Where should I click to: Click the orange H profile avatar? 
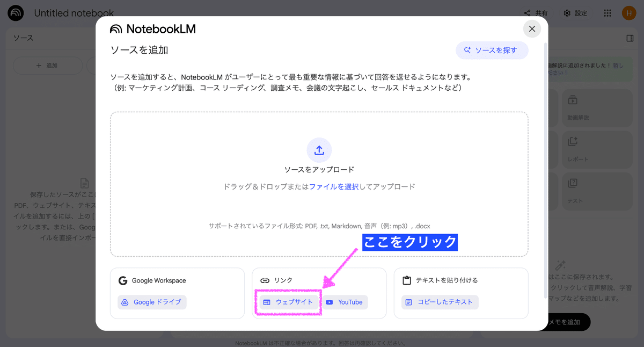(x=628, y=12)
